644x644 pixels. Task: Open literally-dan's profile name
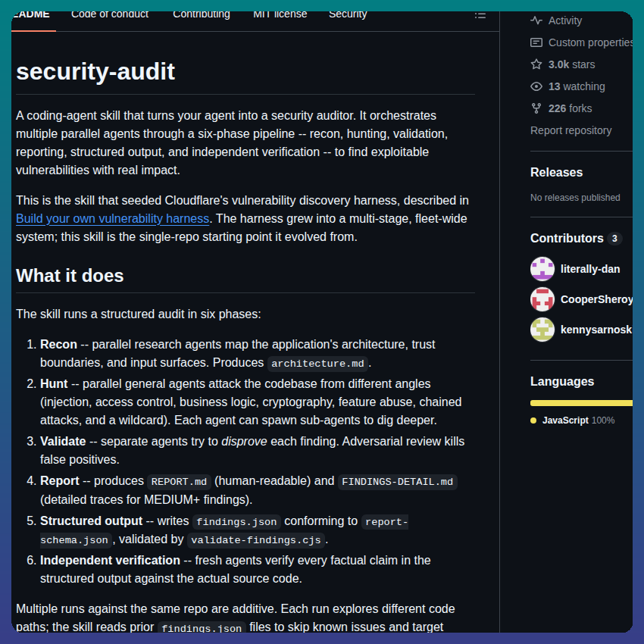pyautogui.click(x=590, y=269)
